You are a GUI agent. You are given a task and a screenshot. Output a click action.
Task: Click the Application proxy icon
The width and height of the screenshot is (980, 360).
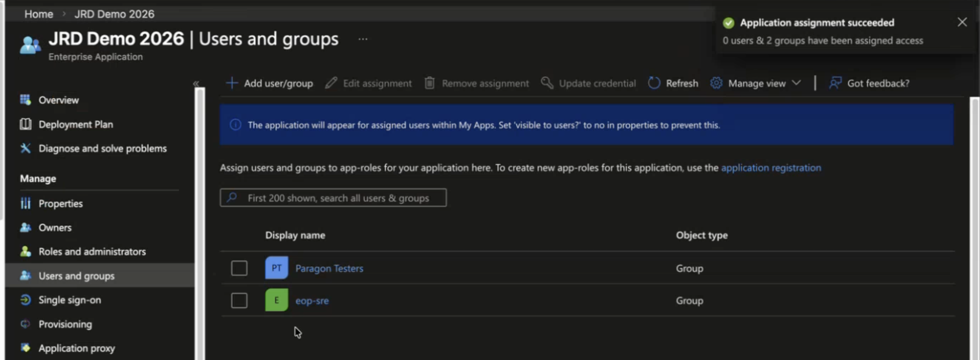(x=25, y=348)
